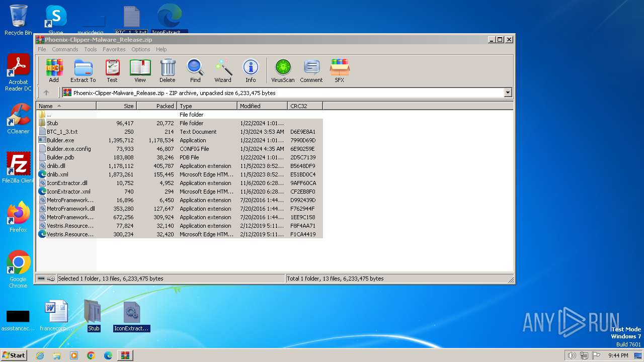
Task: Click the Delete trash can icon
Action: [x=168, y=71]
